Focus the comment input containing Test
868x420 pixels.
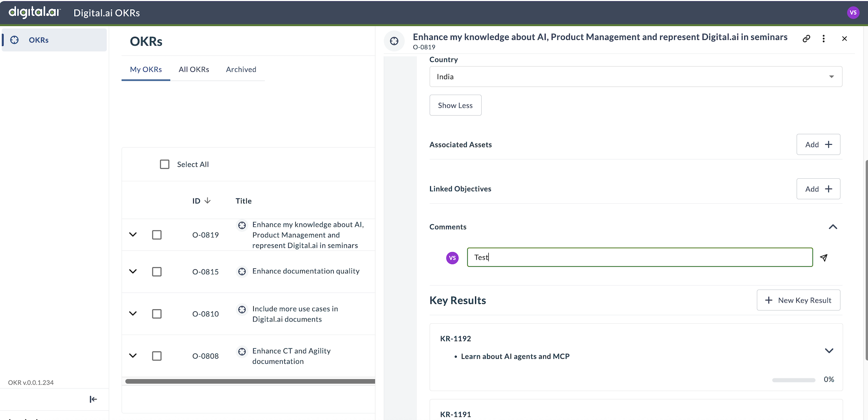640,257
